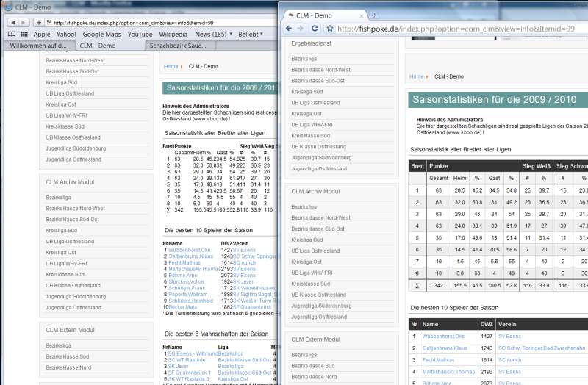The height and width of the screenshot is (385, 588).
Task: Open the Google Maps bookmark
Action: pyautogui.click(x=101, y=34)
